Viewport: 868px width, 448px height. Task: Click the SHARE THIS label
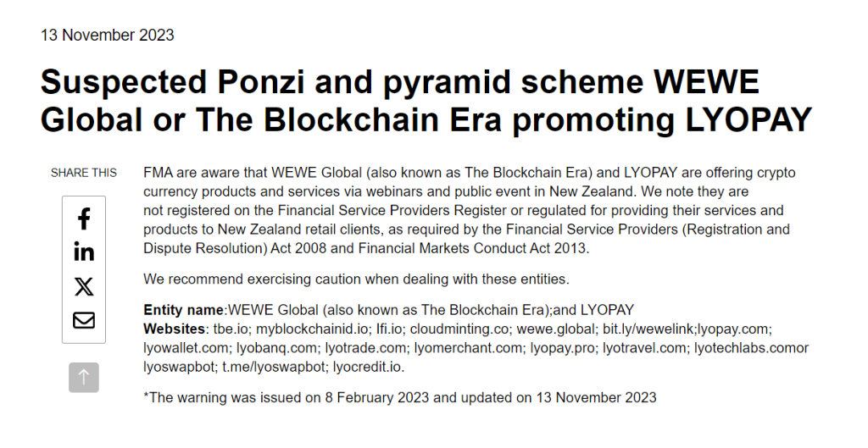(x=84, y=173)
